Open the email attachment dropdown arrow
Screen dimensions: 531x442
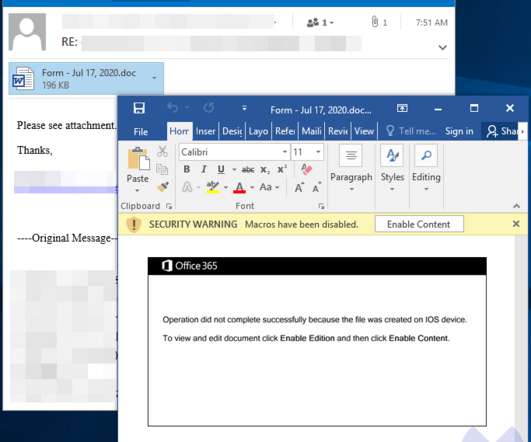pos(154,78)
